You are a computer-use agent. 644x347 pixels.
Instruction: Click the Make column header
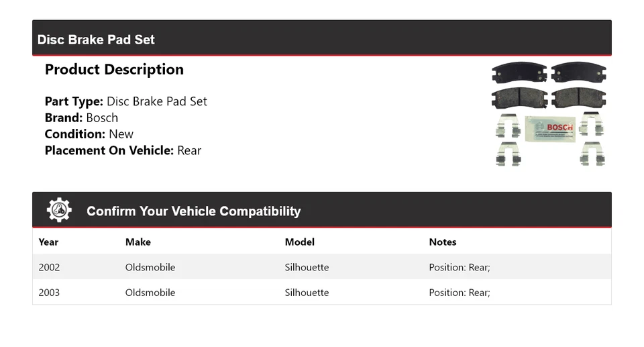(138, 242)
